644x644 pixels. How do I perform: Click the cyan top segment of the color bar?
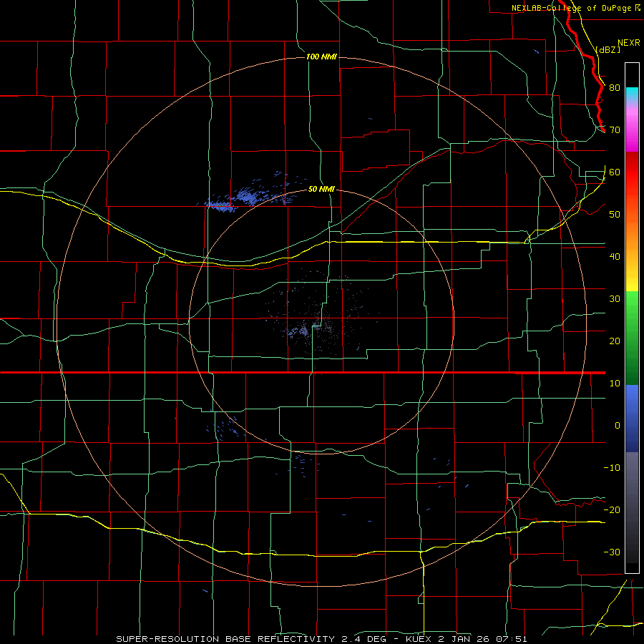(x=632, y=92)
